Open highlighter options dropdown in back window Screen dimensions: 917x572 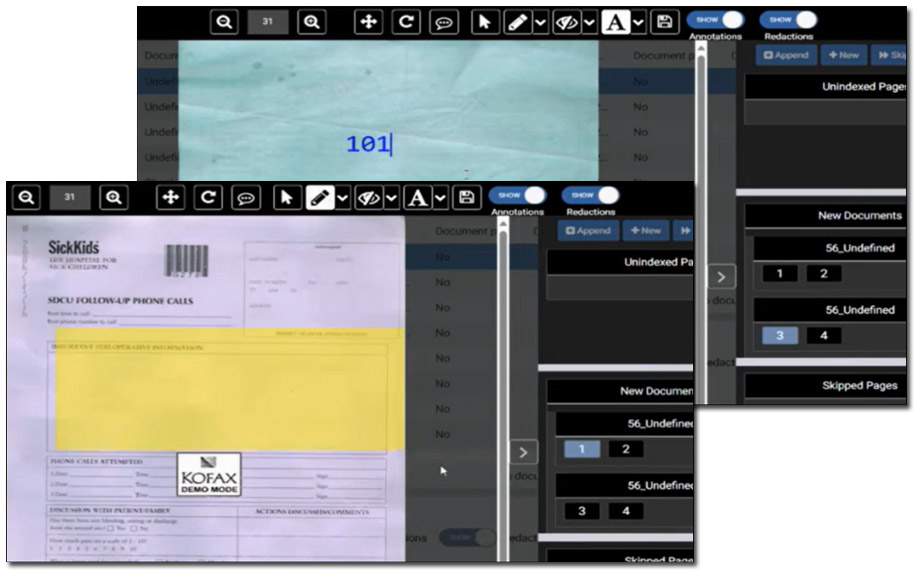point(541,23)
